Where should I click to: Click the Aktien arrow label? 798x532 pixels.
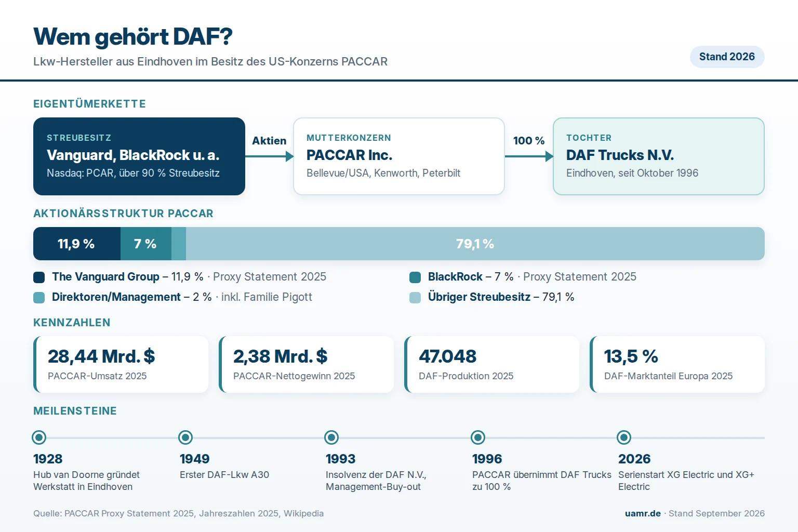tap(269, 141)
